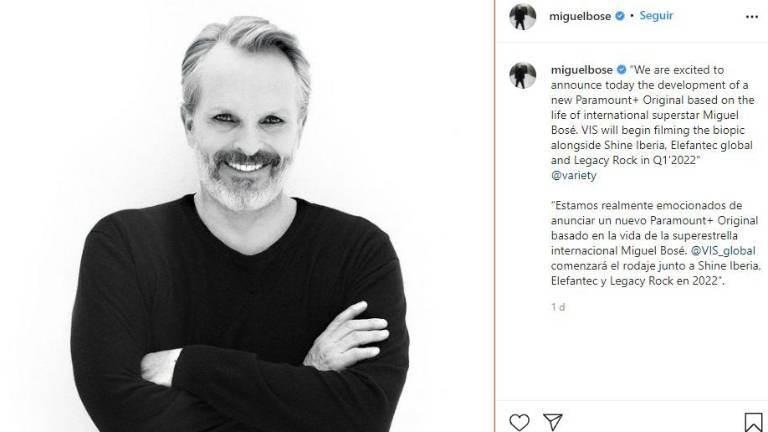Follow miguelbose with the Seguir button
Screen dimensions: 768x432
[656, 16]
